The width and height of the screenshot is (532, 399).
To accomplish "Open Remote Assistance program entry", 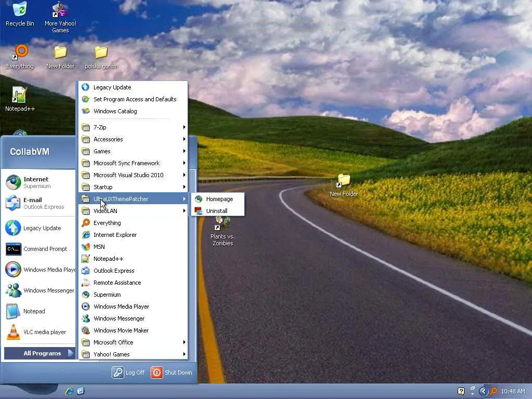I will click(134, 283).
